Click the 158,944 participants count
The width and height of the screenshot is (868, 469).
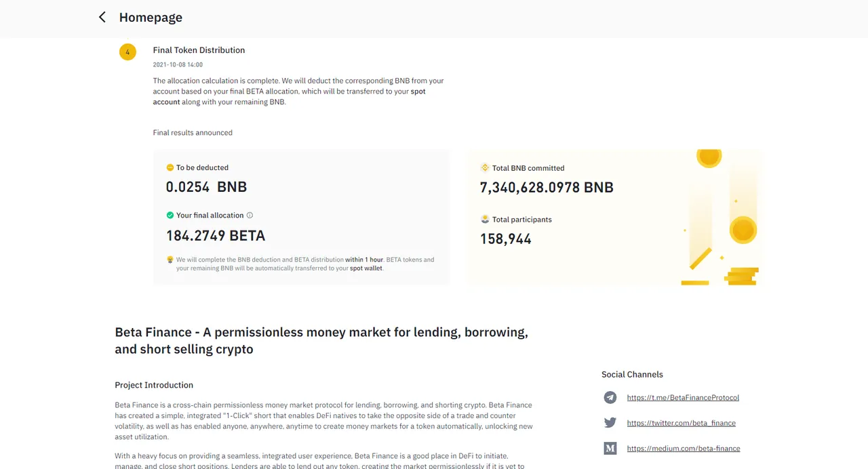[x=506, y=239]
